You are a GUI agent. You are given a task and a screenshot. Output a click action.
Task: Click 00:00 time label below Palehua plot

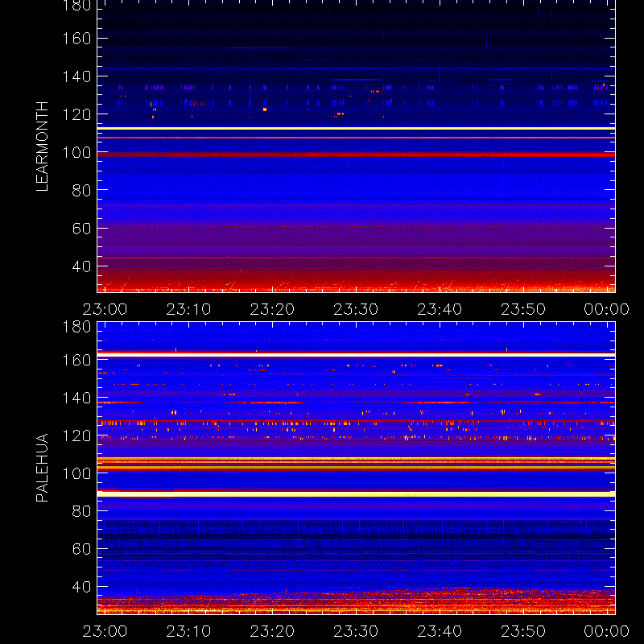[607, 631]
